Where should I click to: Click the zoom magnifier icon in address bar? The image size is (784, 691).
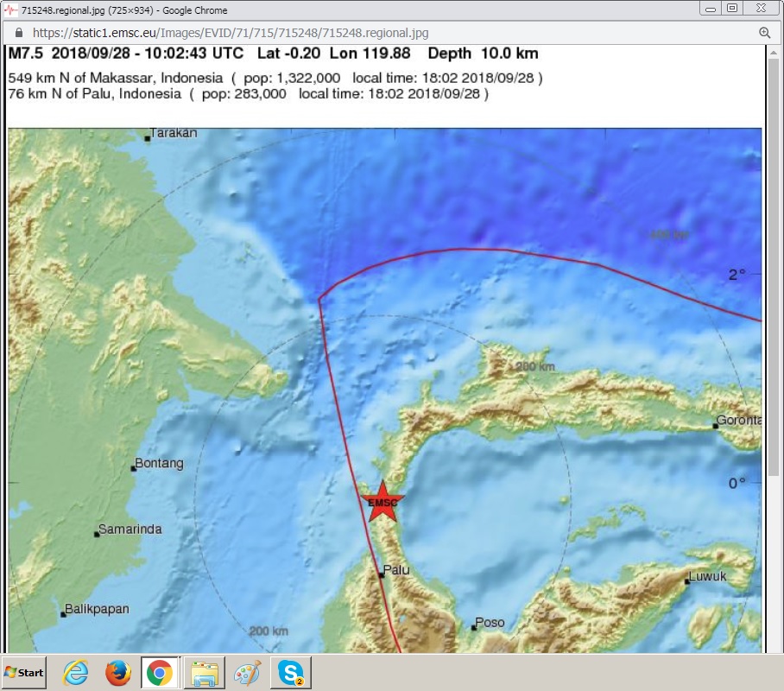764,33
